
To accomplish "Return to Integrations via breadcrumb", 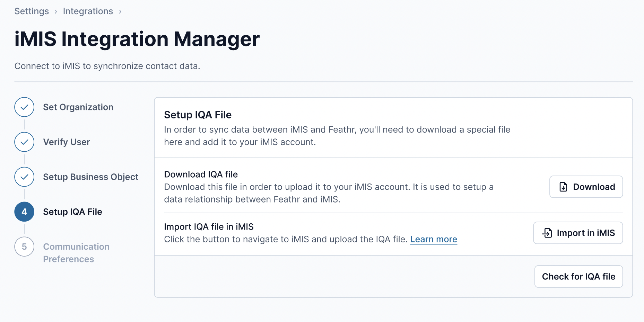I will coord(88,11).
